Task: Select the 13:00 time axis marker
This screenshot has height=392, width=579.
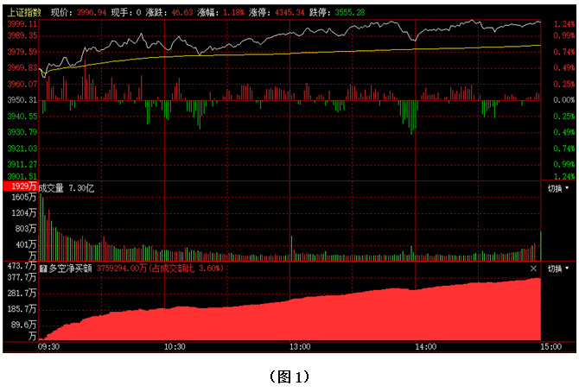Action: [x=300, y=346]
